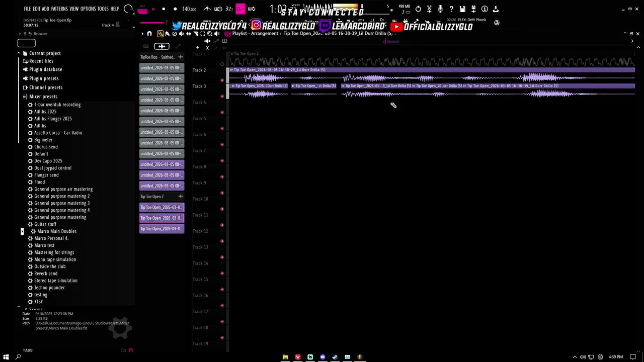644x362 pixels.
Task: Click the project info icon
Action: point(485,9)
